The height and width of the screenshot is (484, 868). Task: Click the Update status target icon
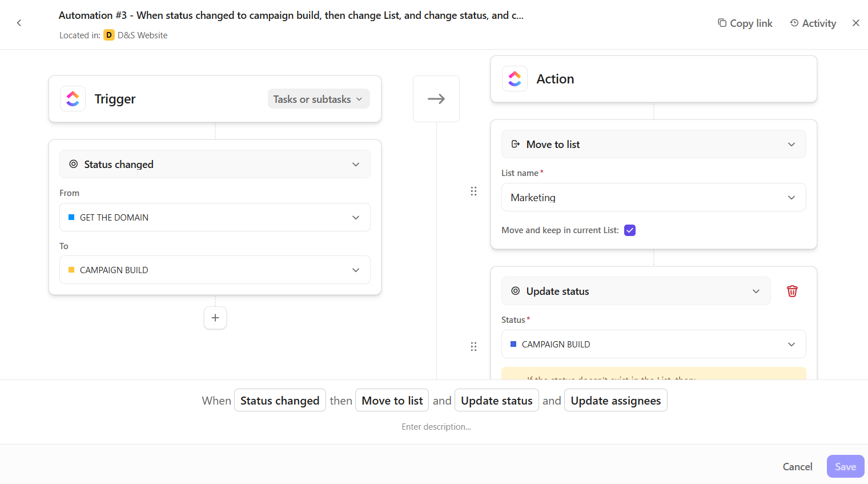click(516, 291)
